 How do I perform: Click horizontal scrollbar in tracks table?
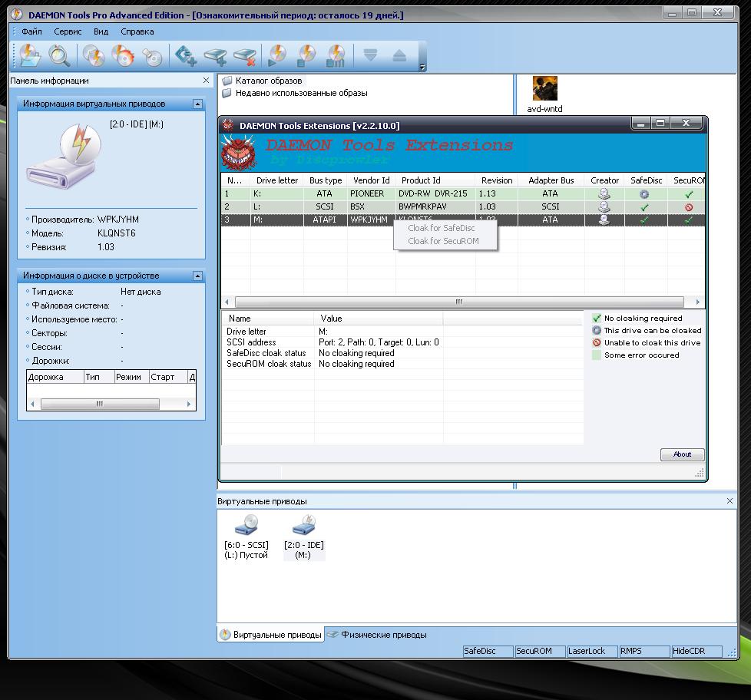100,404
